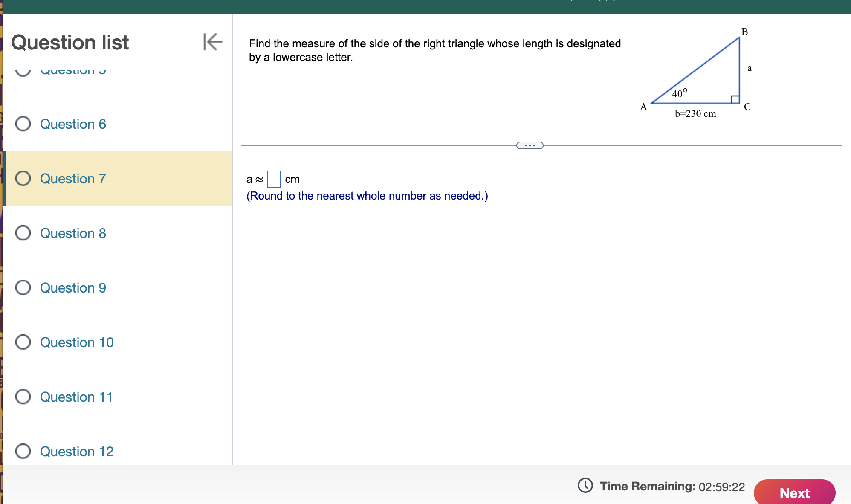Open the Question 6 link
Screen dimensions: 851x504
tap(73, 124)
